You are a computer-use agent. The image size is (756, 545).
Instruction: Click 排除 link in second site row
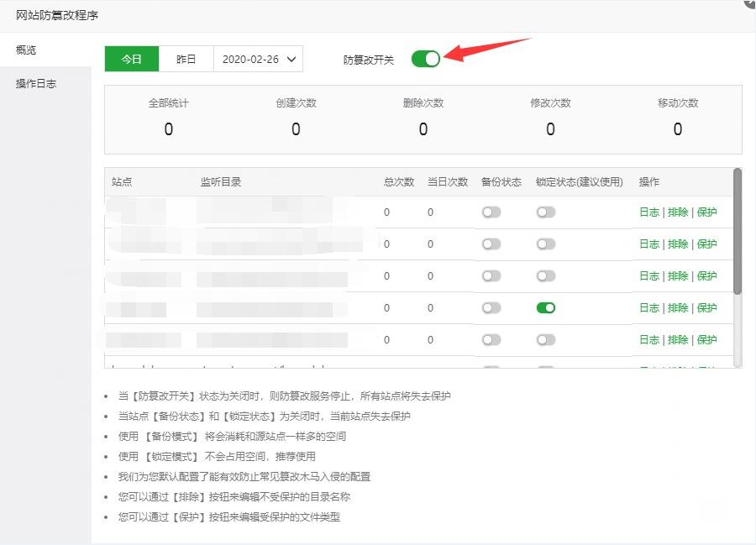(x=678, y=244)
